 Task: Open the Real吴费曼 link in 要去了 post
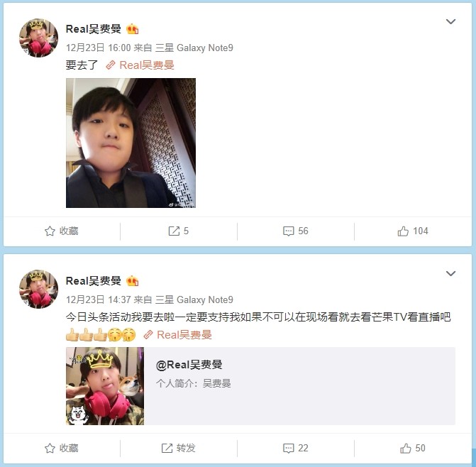[x=140, y=65]
